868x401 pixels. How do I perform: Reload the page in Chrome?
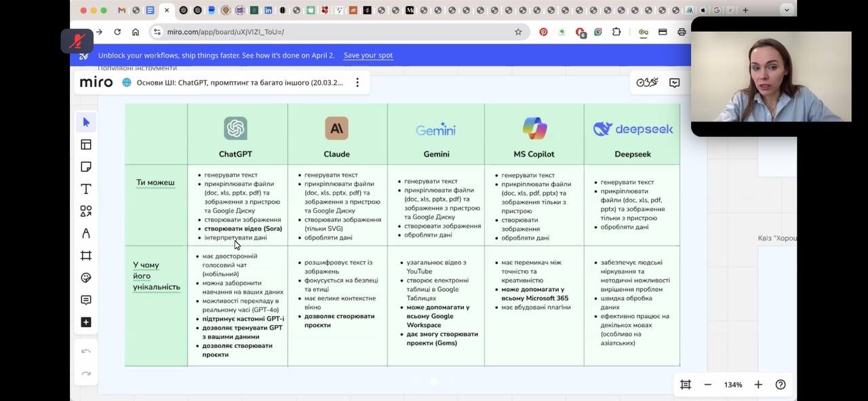pos(117,32)
